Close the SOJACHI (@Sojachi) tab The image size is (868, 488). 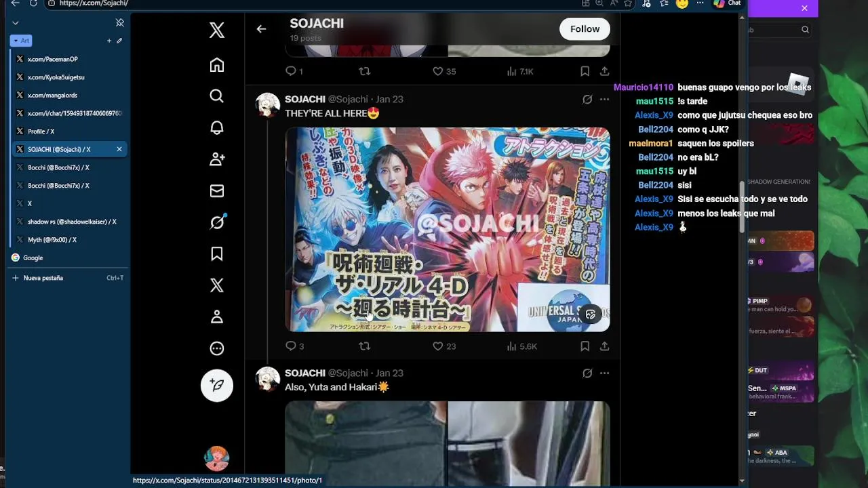click(119, 149)
